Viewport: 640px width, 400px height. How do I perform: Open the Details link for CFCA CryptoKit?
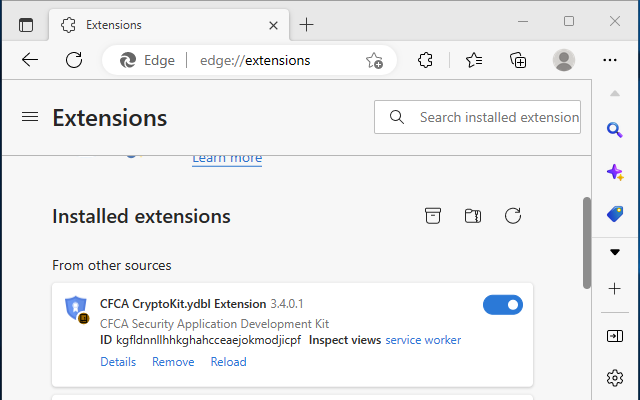pos(118,362)
